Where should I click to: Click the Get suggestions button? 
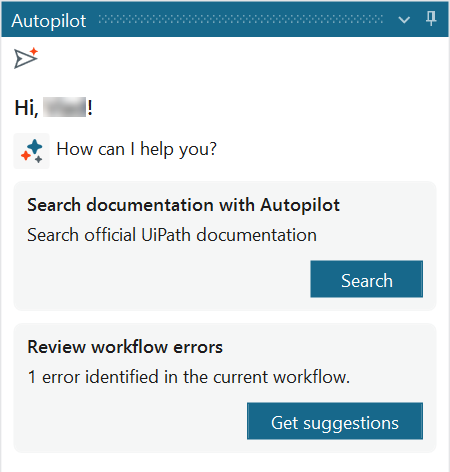pyautogui.click(x=335, y=421)
